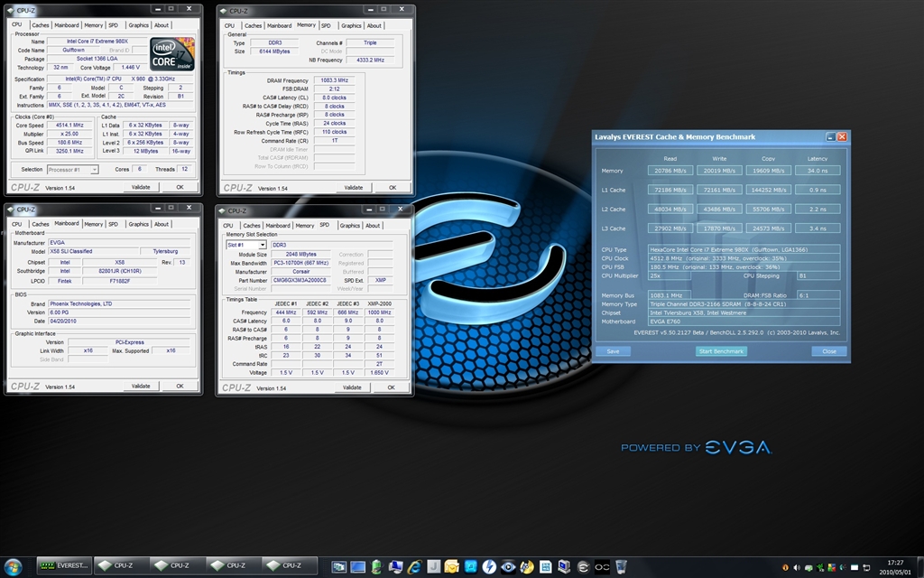This screenshot has height=578, width=924.
Task: Select Graphics tab in top-left CPU-Z window
Action: pos(138,25)
